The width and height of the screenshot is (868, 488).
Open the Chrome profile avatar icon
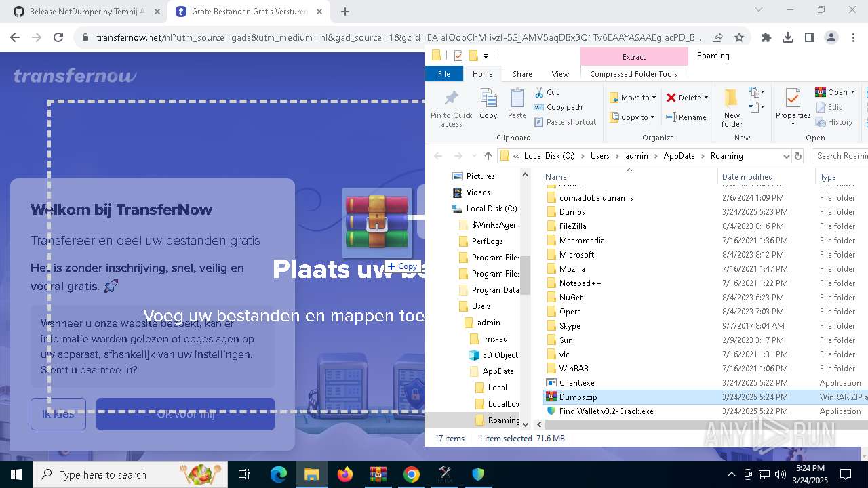coord(831,38)
